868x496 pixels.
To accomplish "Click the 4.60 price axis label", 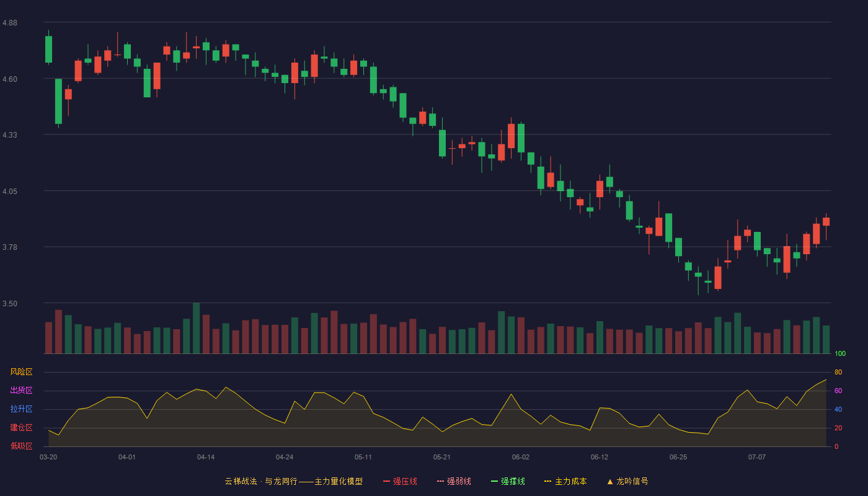I will 10,79.
